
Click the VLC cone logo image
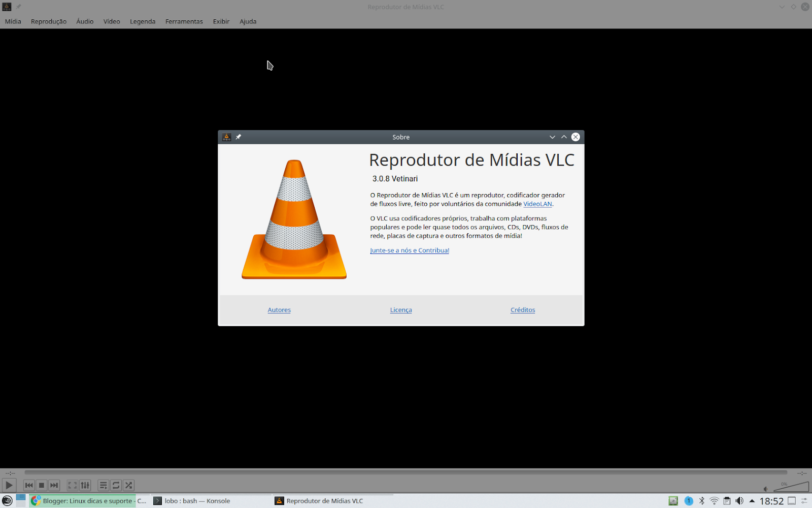click(x=294, y=219)
